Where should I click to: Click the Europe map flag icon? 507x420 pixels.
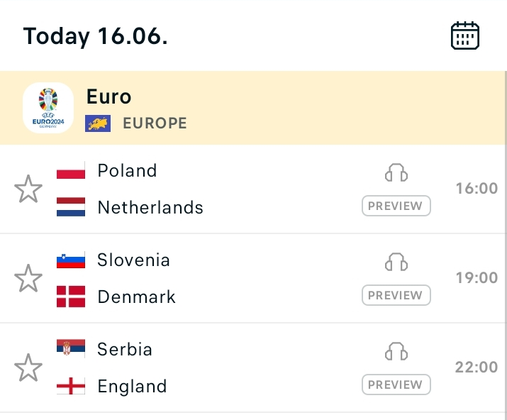point(98,123)
